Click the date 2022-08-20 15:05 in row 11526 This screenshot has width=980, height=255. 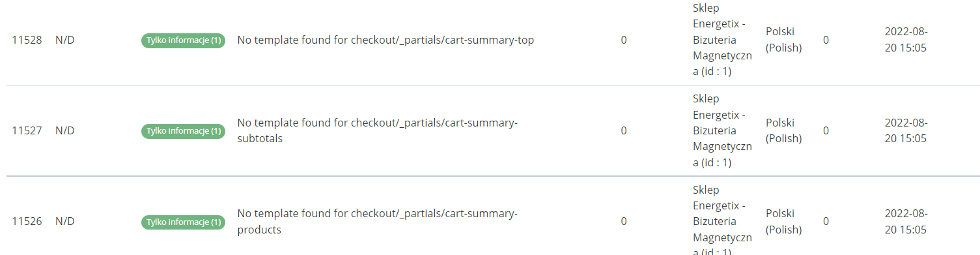[x=906, y=222]
